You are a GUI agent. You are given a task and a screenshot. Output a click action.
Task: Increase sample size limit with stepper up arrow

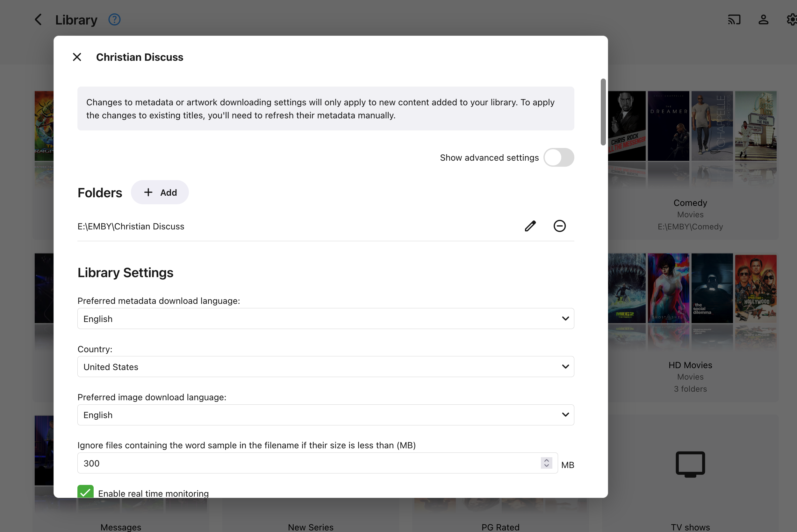546,460
